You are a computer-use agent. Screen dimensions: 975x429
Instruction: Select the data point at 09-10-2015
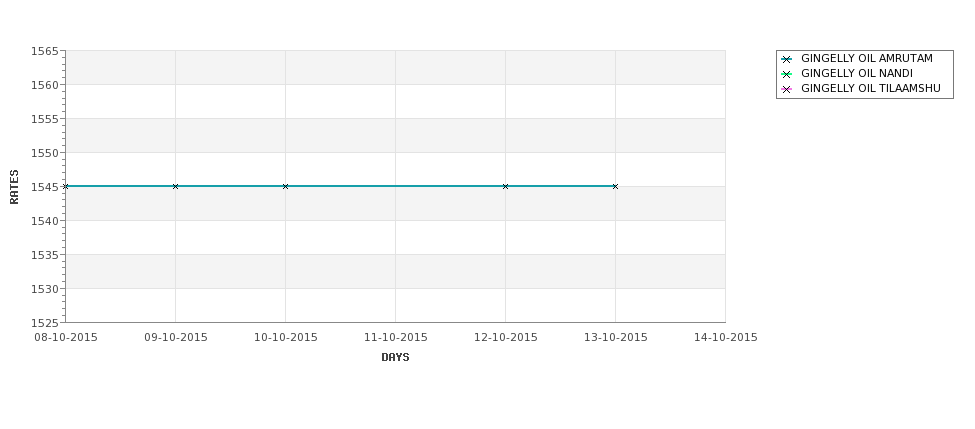tap(175, 187)
